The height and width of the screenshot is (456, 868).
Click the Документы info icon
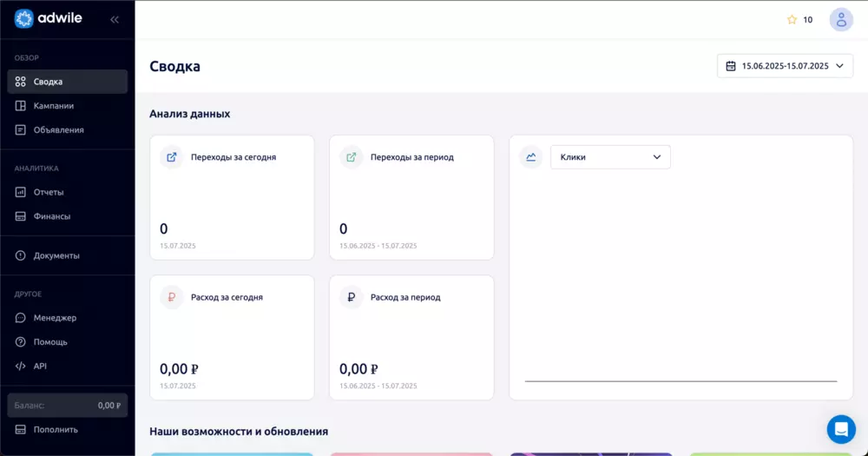tap(21, 255)
